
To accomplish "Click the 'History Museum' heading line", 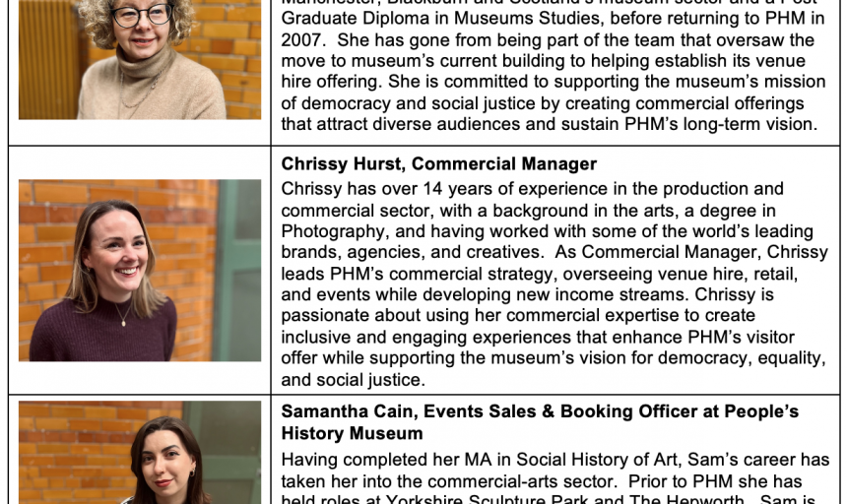I will pyautogui.click(x=353, y=433).
